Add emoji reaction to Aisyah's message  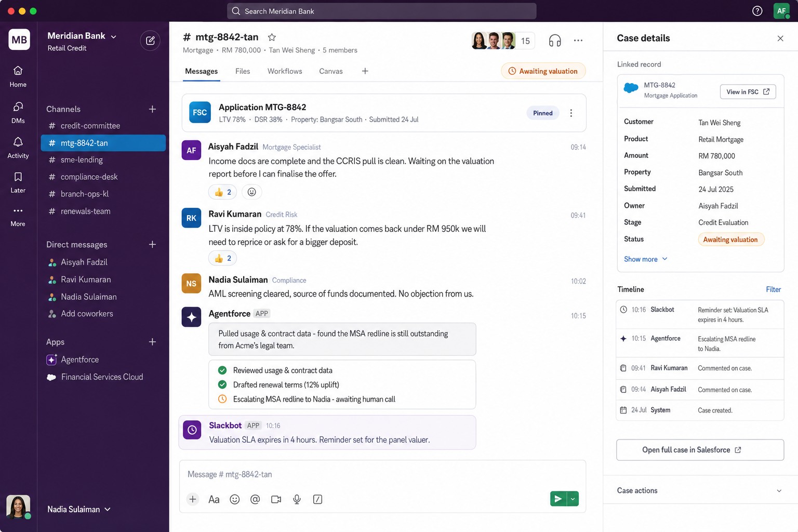pos(252,192)
